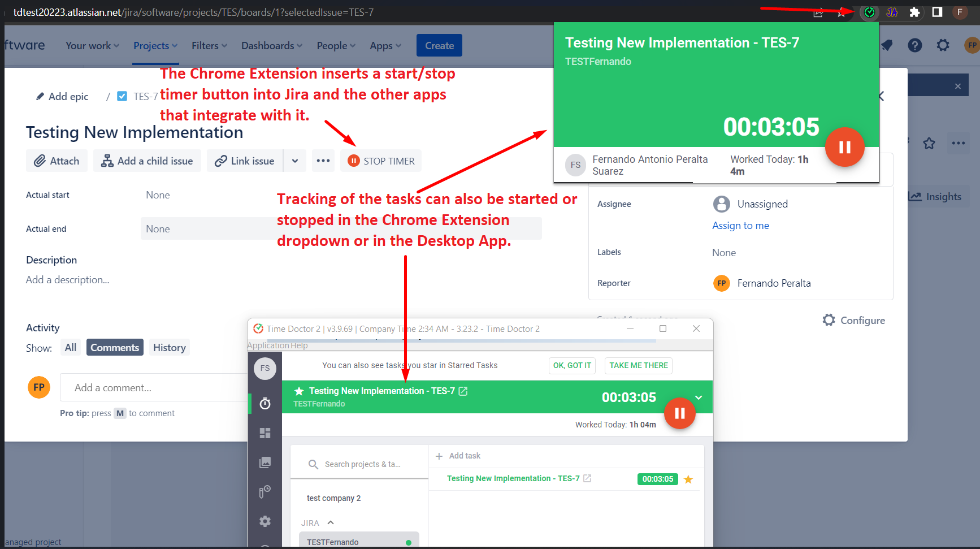Pause timer in Time Doctor desktop app

pyautogui.click(x=679, y=413)
